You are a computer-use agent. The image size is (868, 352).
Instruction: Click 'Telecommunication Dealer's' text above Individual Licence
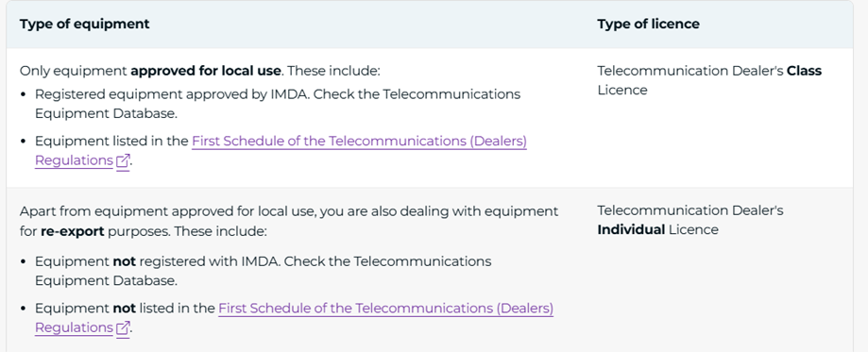(690, 210)
